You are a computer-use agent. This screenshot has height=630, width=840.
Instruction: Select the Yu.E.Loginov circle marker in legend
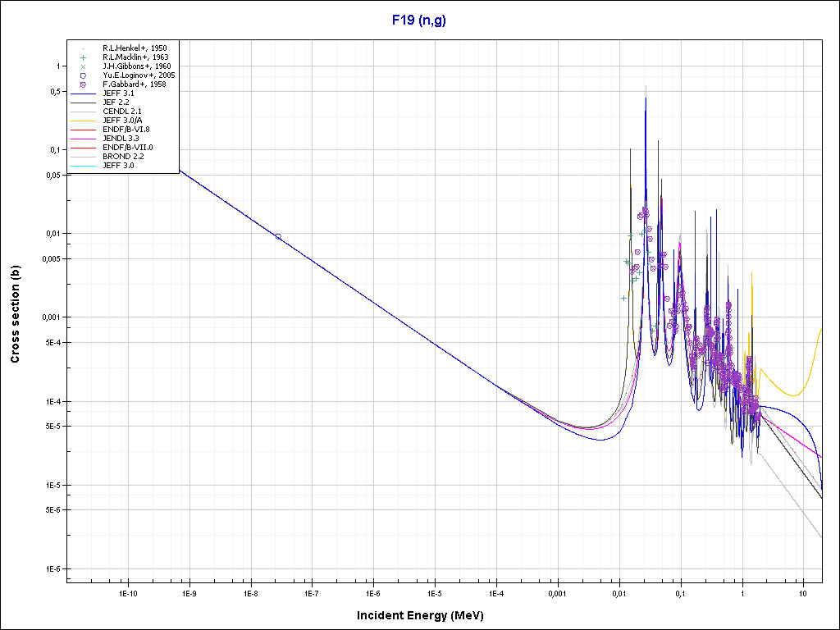[84, 75]
